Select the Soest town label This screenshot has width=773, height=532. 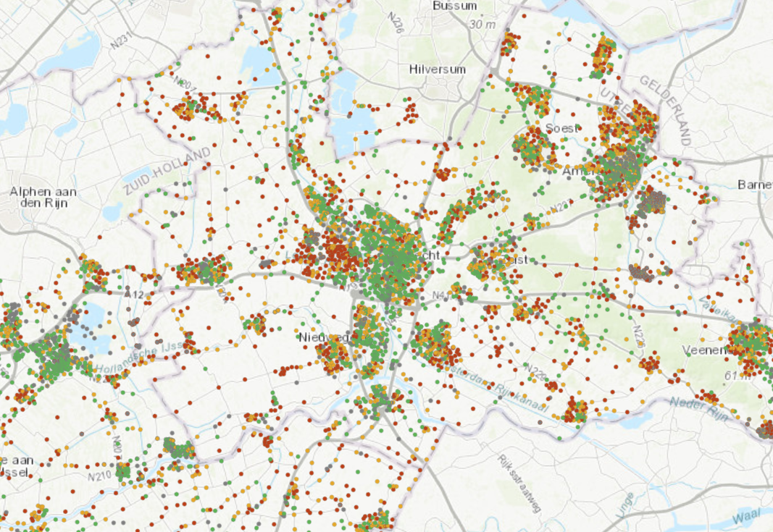coord(563,128)
